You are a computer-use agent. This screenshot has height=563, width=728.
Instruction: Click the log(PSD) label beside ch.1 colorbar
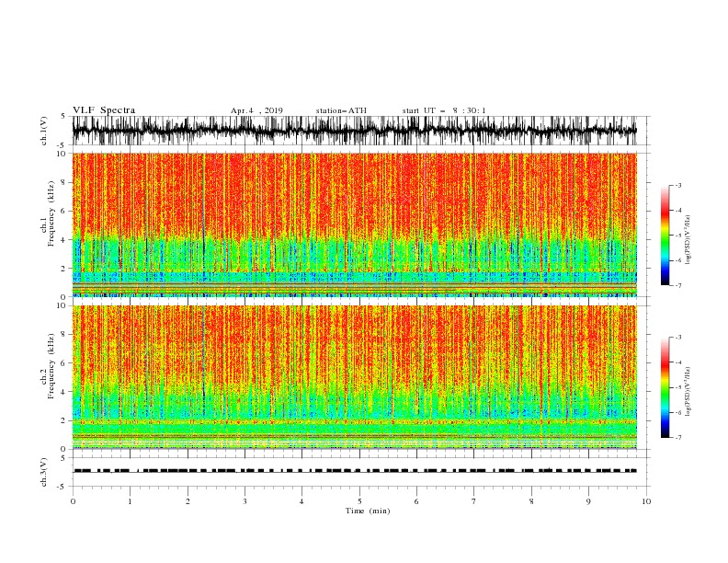tap(688, 240)
